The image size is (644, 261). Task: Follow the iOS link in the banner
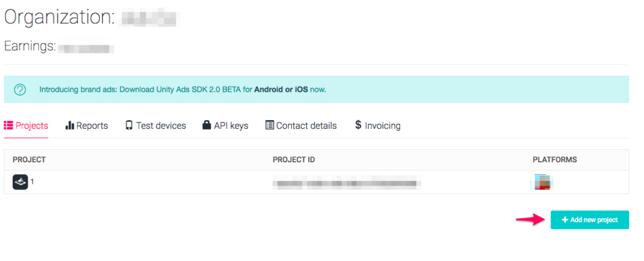tap(301, 90)
